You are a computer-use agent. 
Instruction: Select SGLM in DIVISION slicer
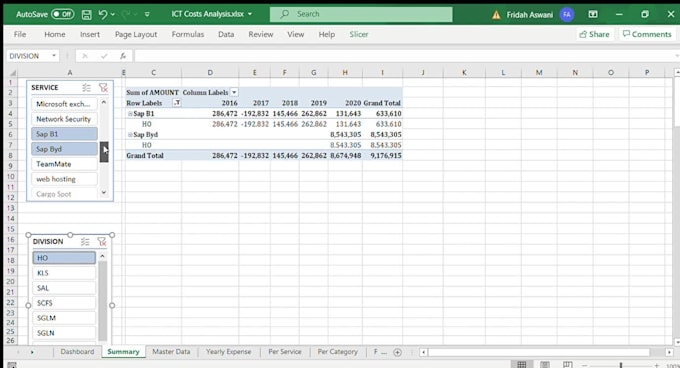(64, 318)
